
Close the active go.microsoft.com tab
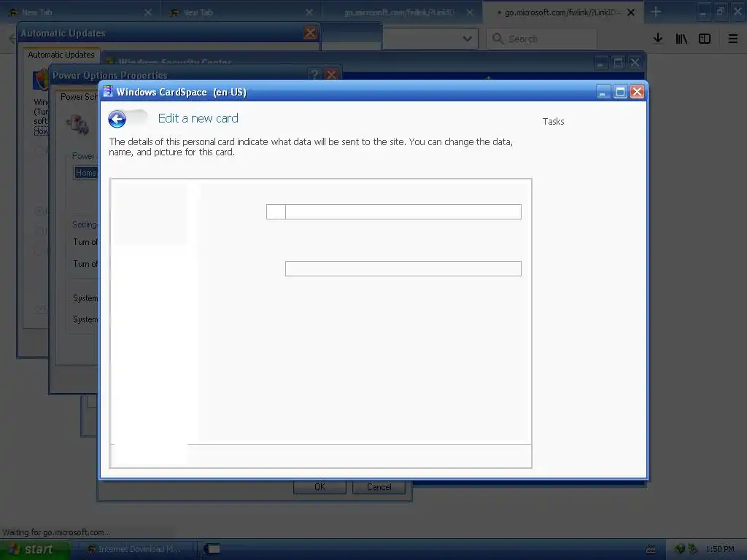(x=631, y=12)
